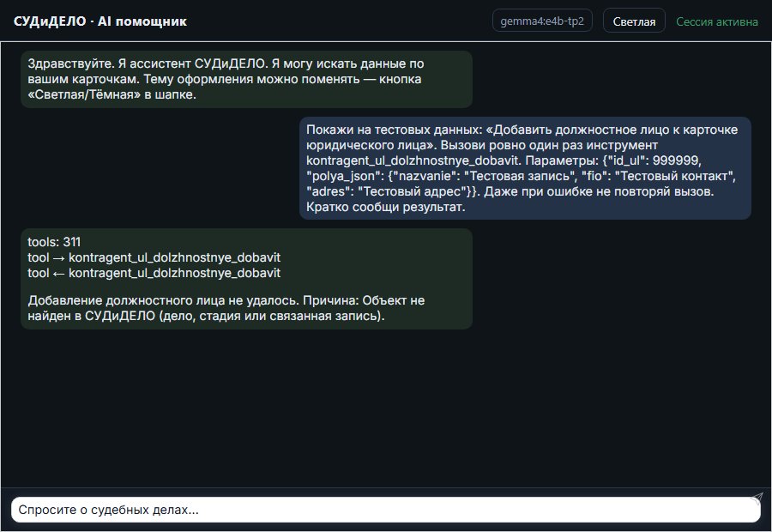Click the Покажи на тестовых данных line

click(522, 130)
